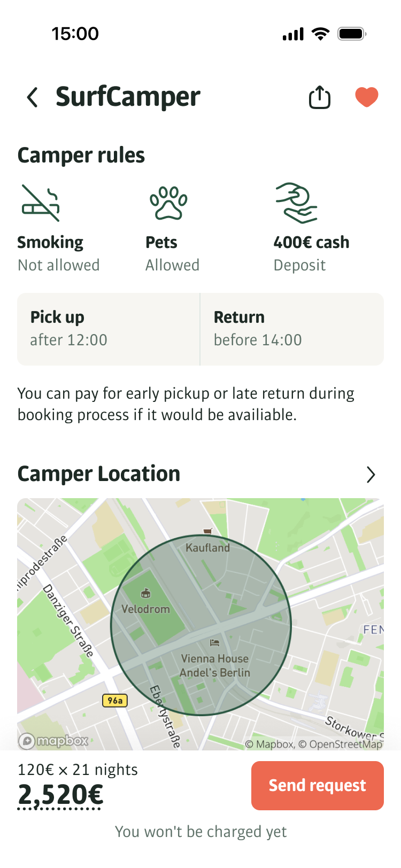The width and height of the screenshot is (401, 868).
Task: Select the Pick up time cell
Action: coord(109,329)
